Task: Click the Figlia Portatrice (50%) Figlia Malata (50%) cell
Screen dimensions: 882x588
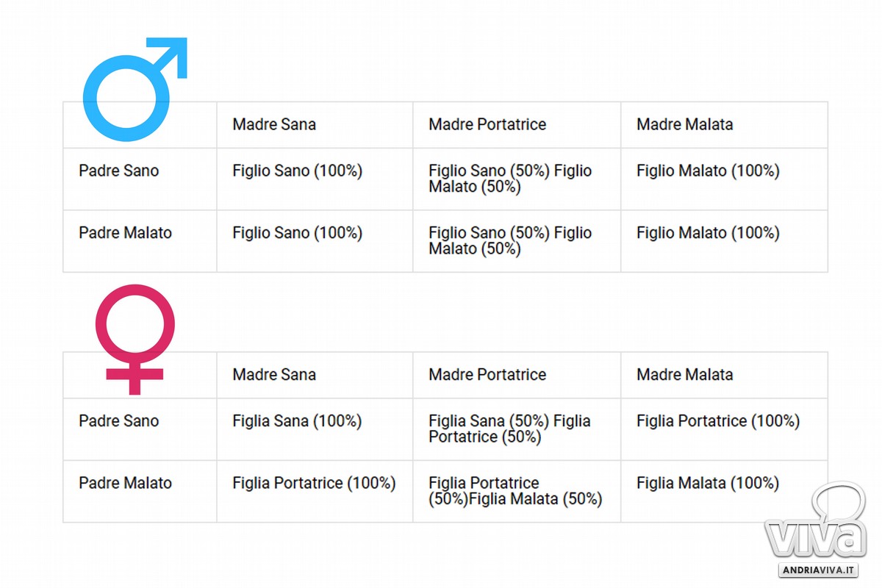Action: [x=515, y=491]
